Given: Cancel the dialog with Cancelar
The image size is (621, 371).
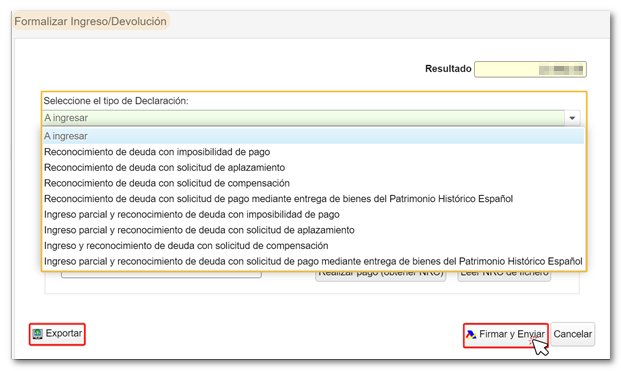Looking at the screenshot, I should pos(573,335).
